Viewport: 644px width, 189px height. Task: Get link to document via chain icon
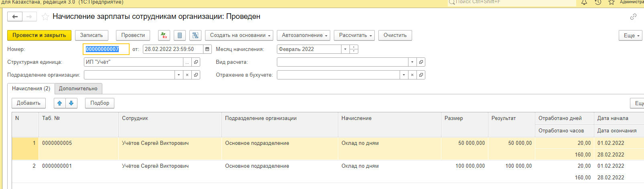pyautogui.click(x=633, y=17)
